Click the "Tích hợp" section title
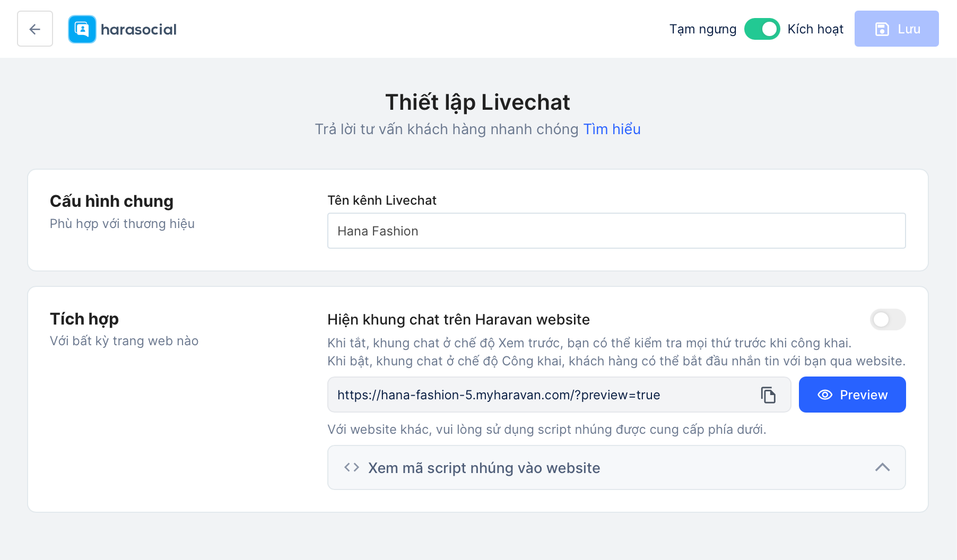This screenshot has height=560, width=957. pyautogui.click(x=84, y=319)
